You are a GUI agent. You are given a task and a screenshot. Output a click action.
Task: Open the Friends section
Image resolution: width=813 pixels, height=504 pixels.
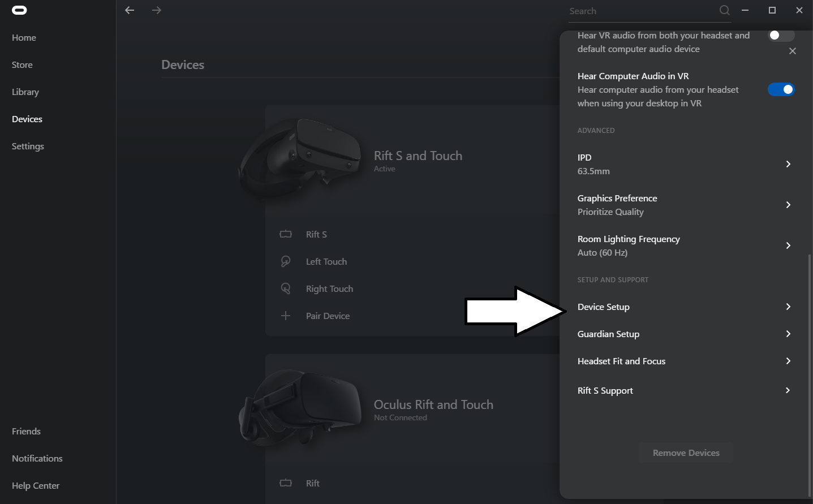[x=26, y=431]
